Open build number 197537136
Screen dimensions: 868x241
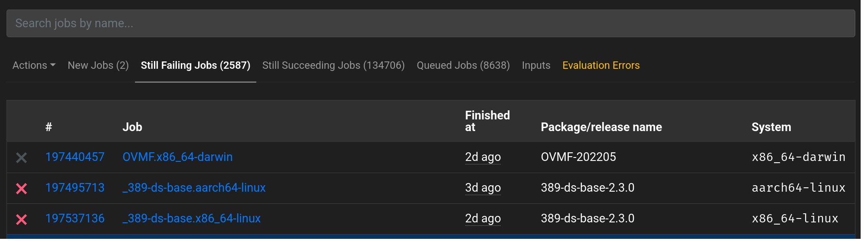pos(75,218)
